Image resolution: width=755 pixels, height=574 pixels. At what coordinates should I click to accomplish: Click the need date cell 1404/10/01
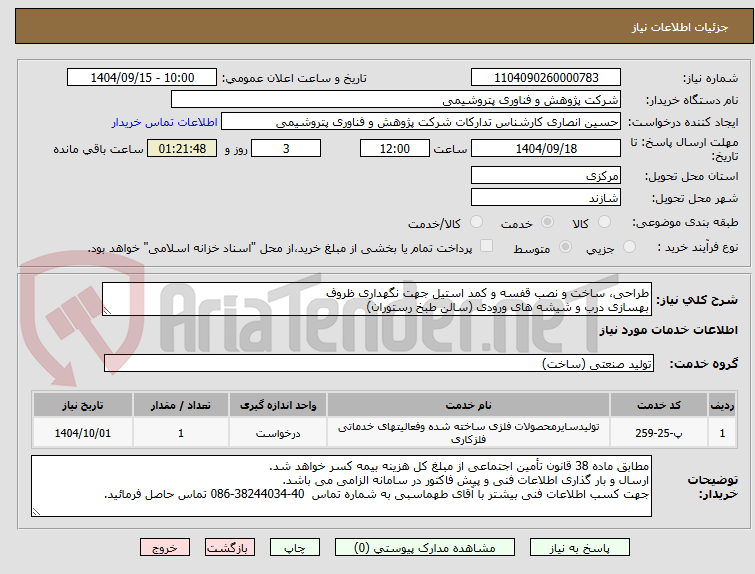pyautogui.click(x=83, y=433)
